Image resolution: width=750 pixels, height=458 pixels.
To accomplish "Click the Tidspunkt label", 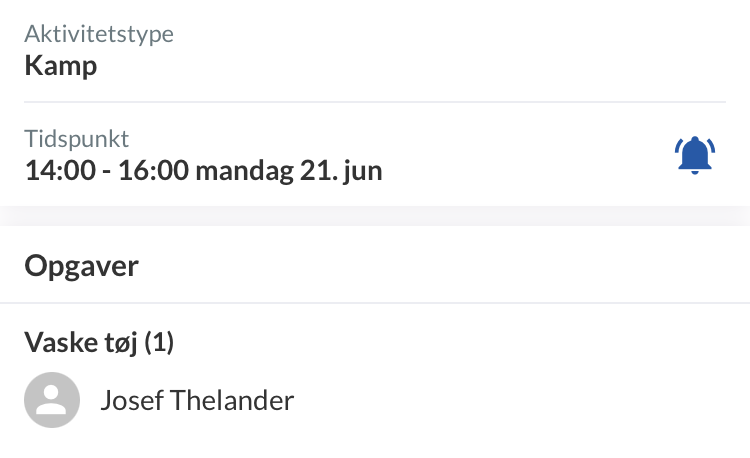I will tap(77, 139).
